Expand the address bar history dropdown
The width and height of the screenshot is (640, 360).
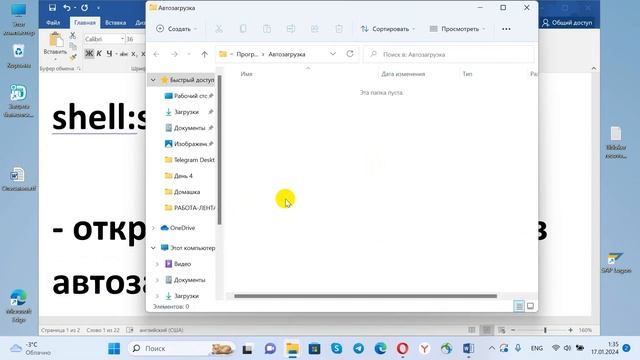[x=333, y=54]
